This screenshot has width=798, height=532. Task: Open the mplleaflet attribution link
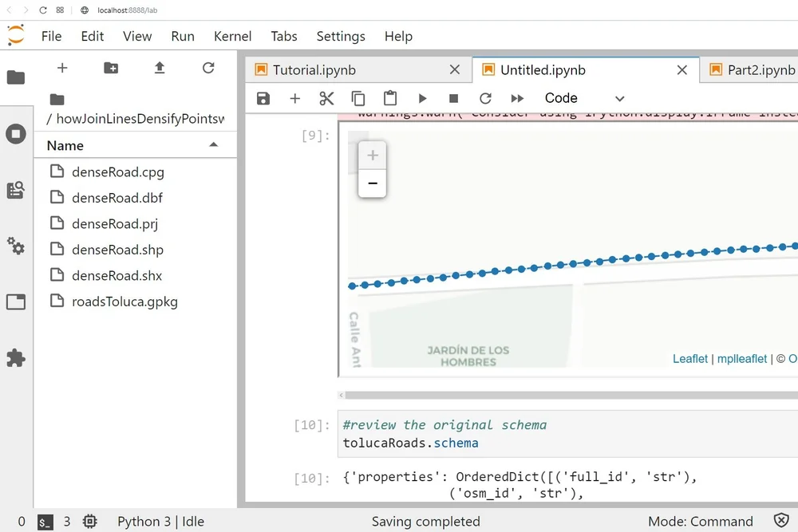coord(742,359)
